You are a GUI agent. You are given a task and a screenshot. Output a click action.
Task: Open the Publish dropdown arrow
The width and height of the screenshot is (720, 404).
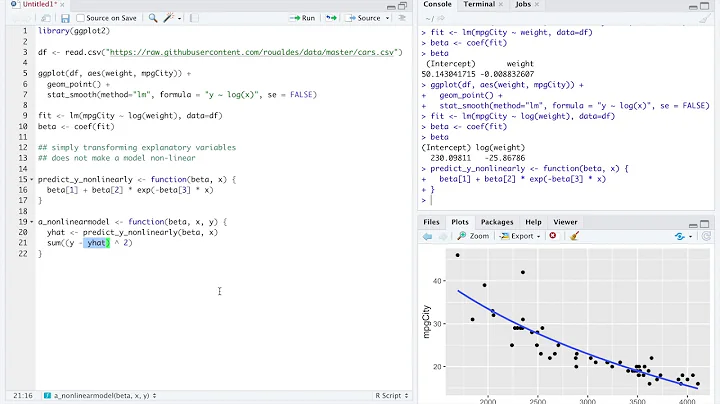point(691,236)
